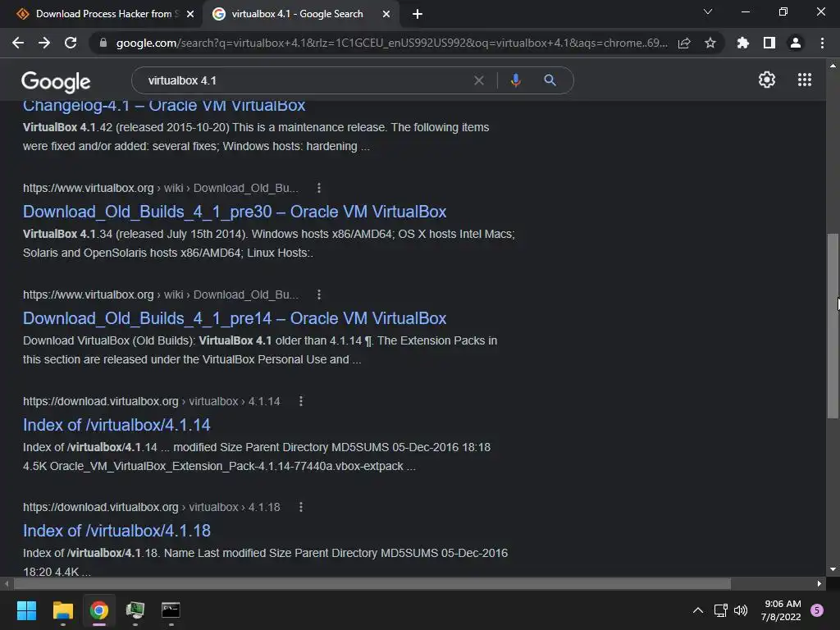Open Chrome extensions puzzle icon

[742, 43]
